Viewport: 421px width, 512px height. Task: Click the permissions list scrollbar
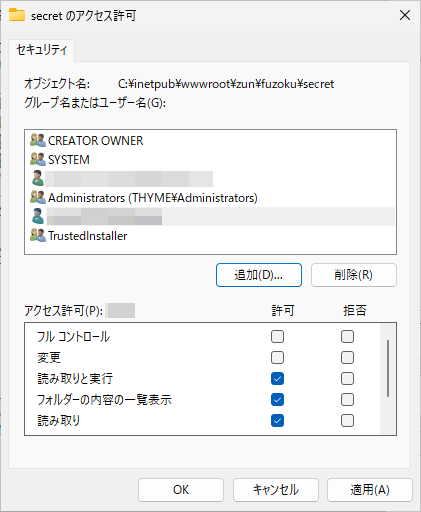pos(388,368)
